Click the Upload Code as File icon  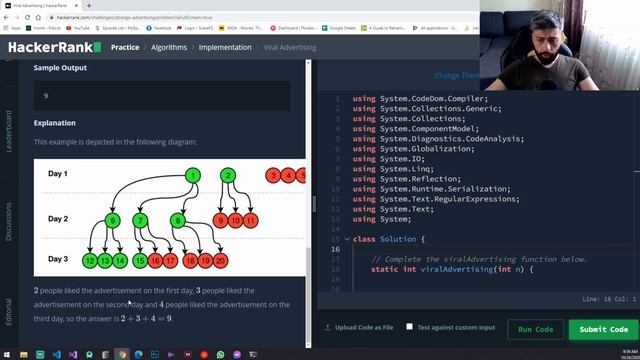[x=327, y=328]
